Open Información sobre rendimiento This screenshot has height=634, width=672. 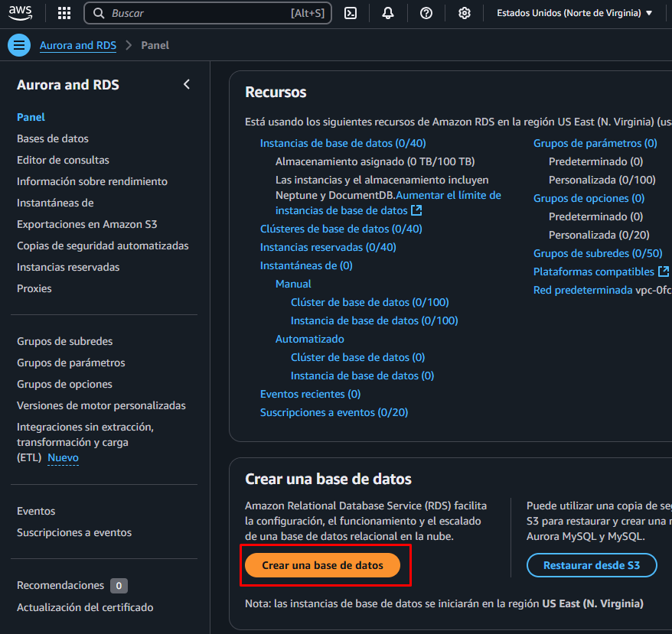92,181
